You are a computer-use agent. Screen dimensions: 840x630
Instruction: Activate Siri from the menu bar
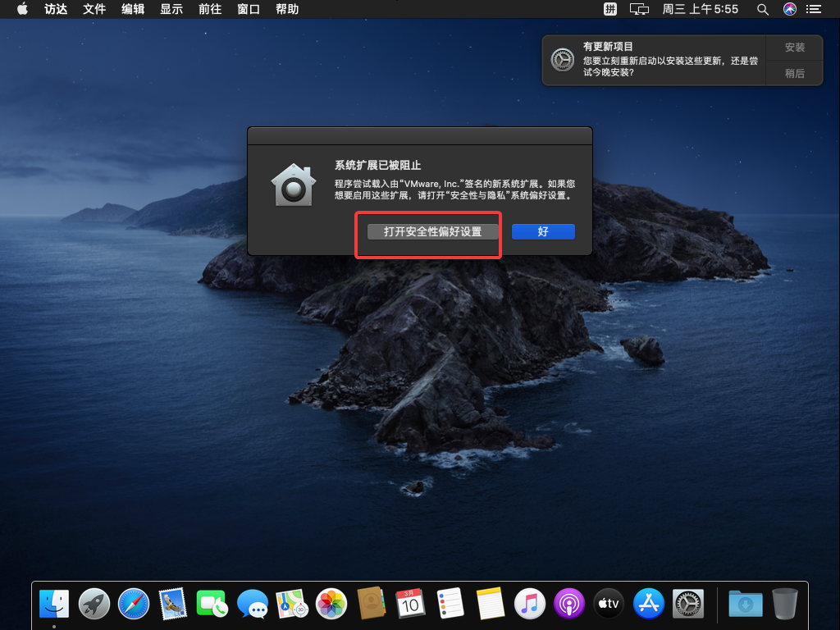click(789, 9)
